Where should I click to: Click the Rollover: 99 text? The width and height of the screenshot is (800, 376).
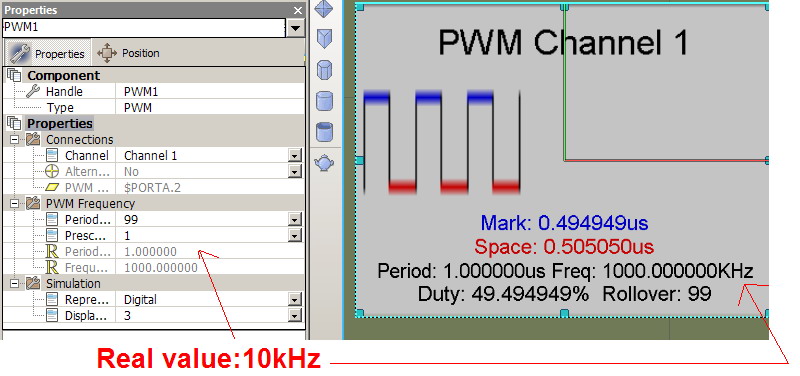[657, 294]
